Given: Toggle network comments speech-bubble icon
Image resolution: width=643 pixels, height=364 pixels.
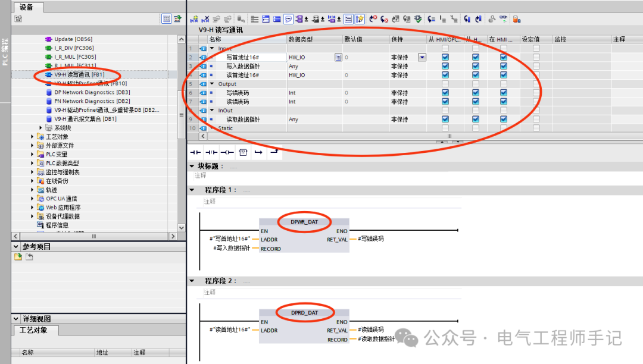Looking at the screenshot, I should coord(288,19).
